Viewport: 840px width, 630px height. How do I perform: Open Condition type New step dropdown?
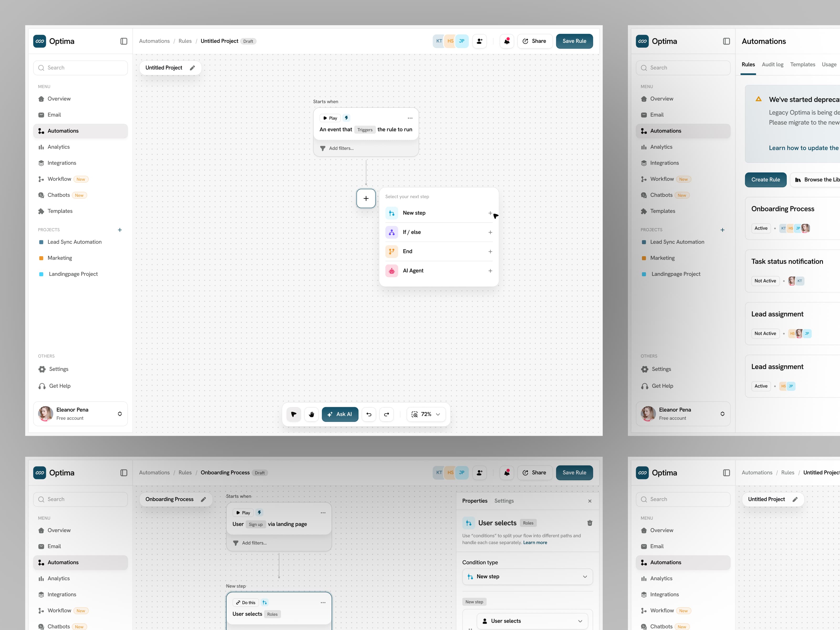tap(527, 576)
